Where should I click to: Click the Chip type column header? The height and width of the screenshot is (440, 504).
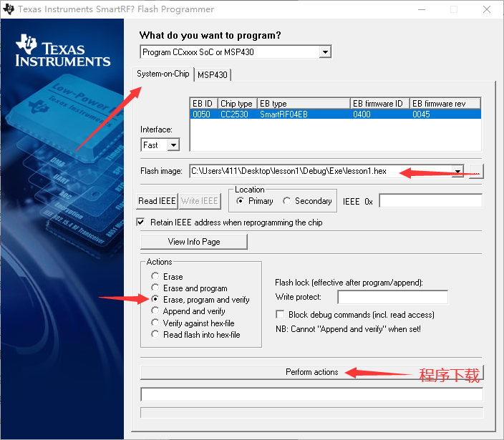coord(238,104)
